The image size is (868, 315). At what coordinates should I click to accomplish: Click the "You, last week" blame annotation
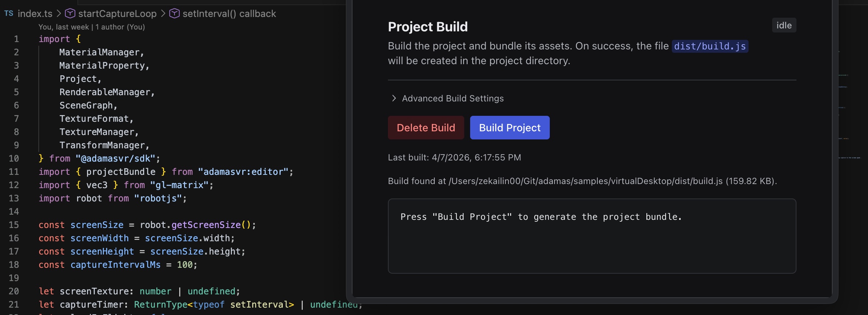tap(63, 27)
